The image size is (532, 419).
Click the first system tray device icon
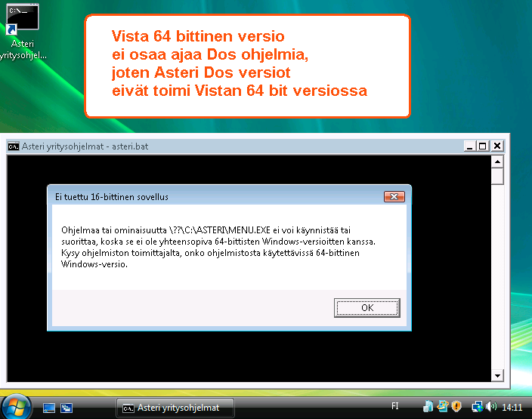pos(428,406)
